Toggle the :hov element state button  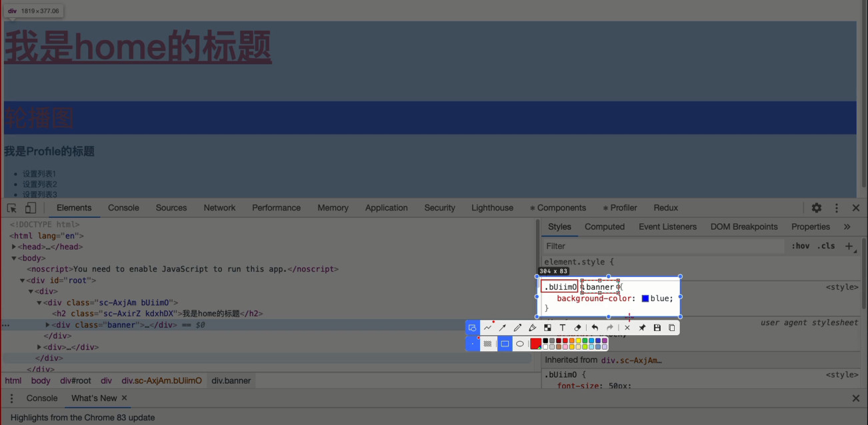[x=801, y=246]
